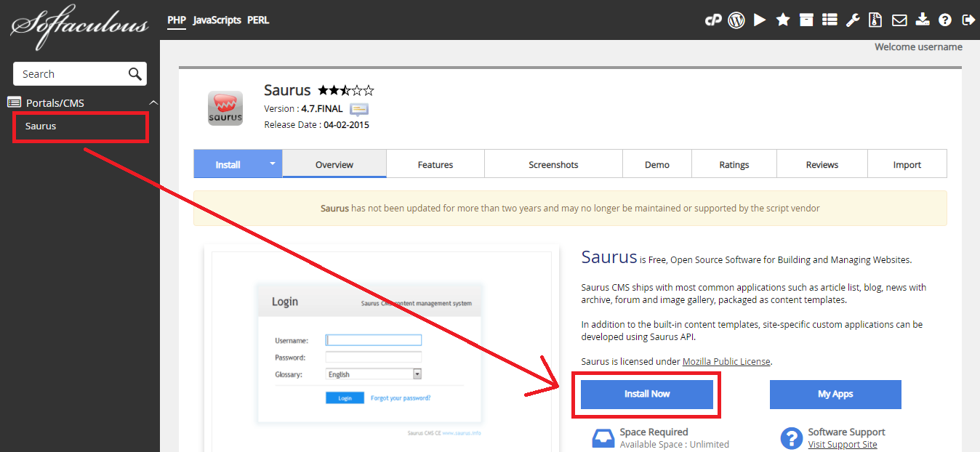Viewport: 980px width, 452px height.
Task: Switch to the Features tab
Action: pos(435,165)
